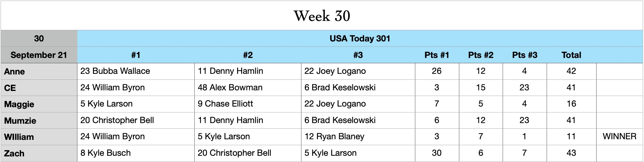Click the Pts #2 column header

tap(481, 55)
